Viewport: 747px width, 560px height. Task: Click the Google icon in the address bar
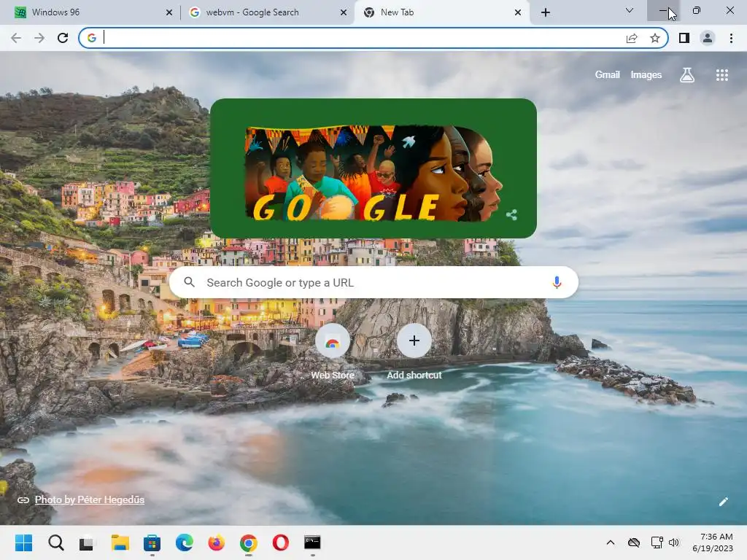point(92,38)
